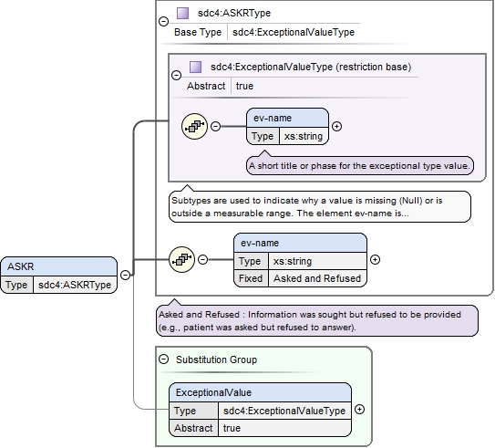Expand the upper ev-name element with plus
The height and width of the screenshot is (448, 495).
tap(337, 127)
